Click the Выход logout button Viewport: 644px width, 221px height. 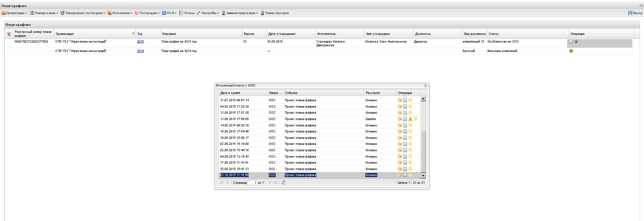click(635, 13)
